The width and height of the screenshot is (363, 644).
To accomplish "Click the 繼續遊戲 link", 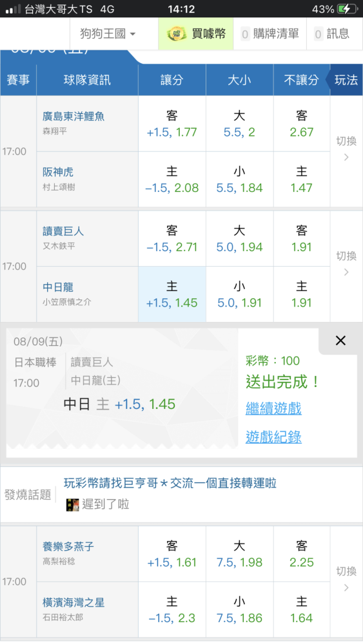I will 273,408.
